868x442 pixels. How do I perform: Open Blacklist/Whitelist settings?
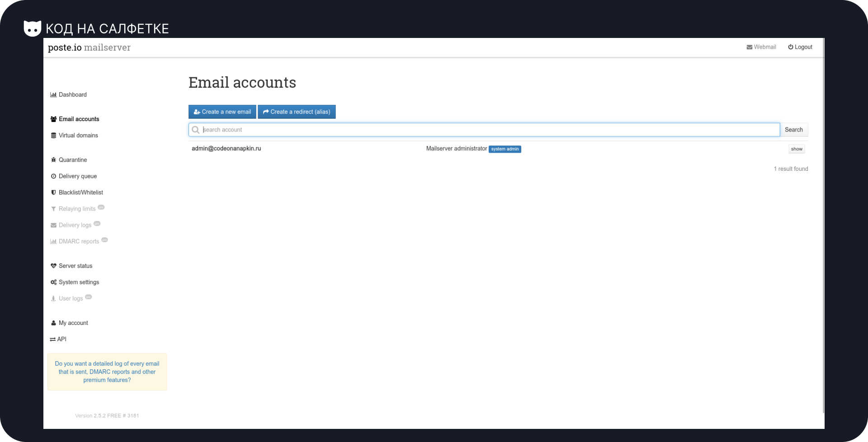[77, 193]
